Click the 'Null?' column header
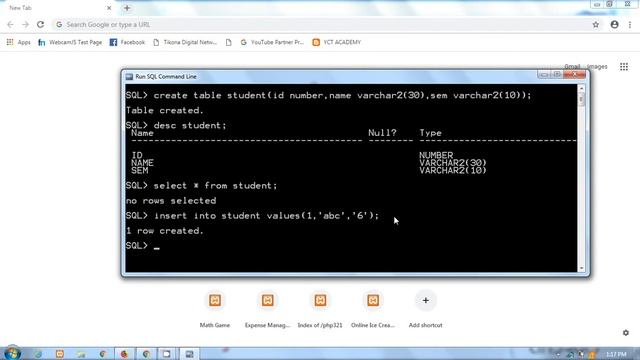This screenshot has width=640, height=360. point(382,133)
